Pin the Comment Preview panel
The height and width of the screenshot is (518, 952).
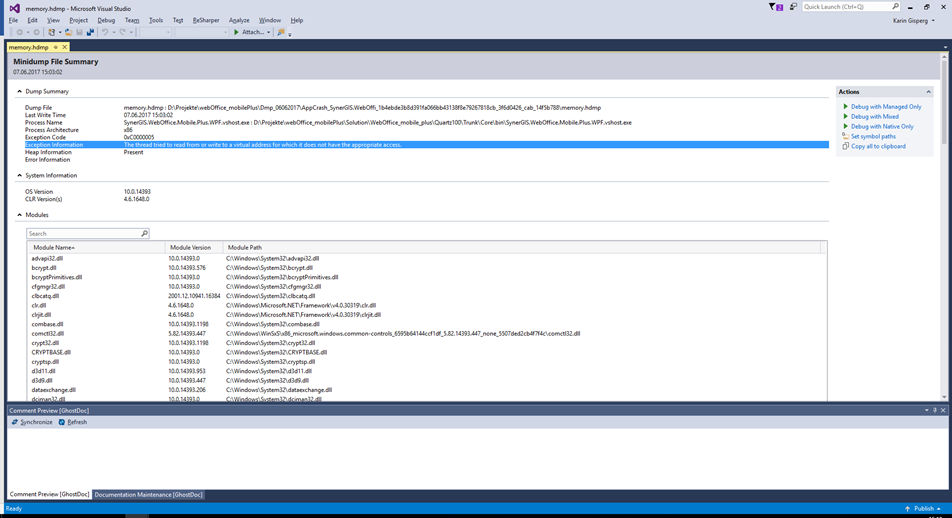(935, 411)
